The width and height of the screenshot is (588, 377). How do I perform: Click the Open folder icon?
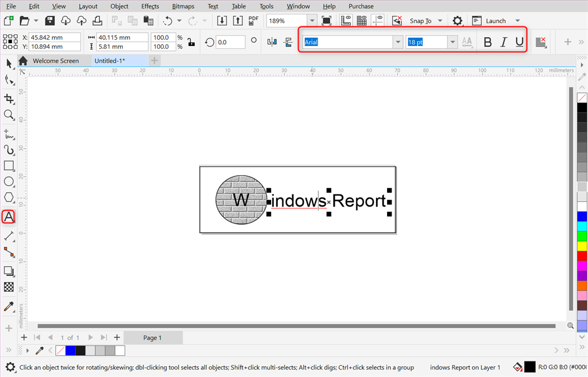point(24,21)
